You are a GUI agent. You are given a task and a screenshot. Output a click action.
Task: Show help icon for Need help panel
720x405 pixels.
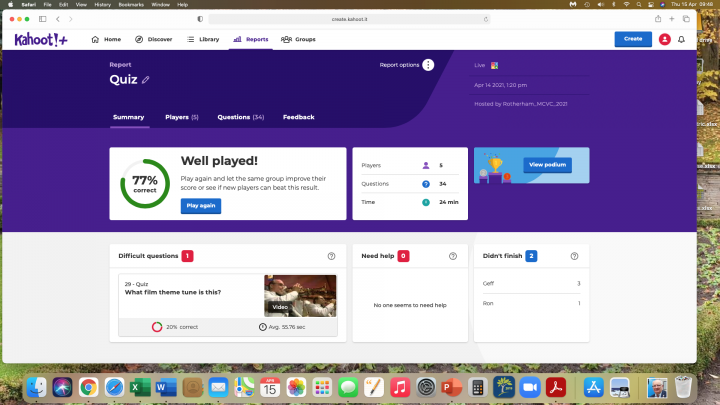pyautogui.click(x=453, y=256)
